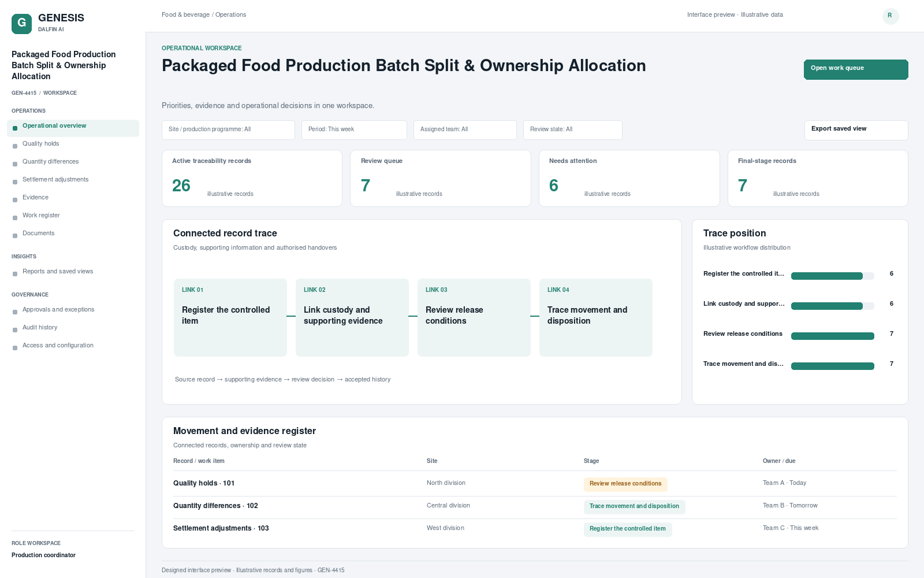Click the Approvals and exceptions bullet icon
Screen dimensions: 924x578
tap(15, 312)
